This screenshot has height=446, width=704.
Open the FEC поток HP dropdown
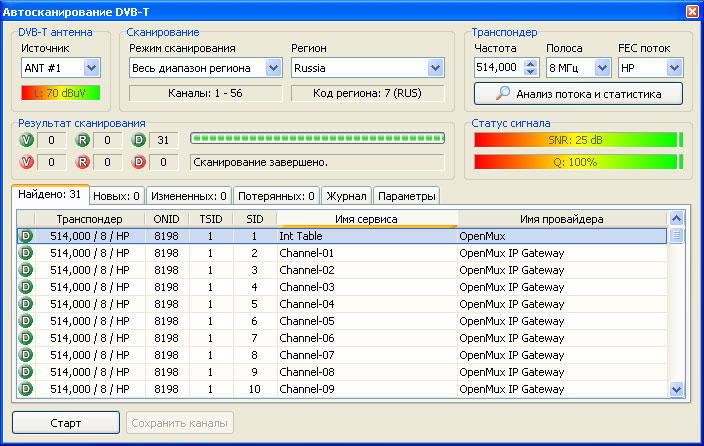click(x=674, y=68)
